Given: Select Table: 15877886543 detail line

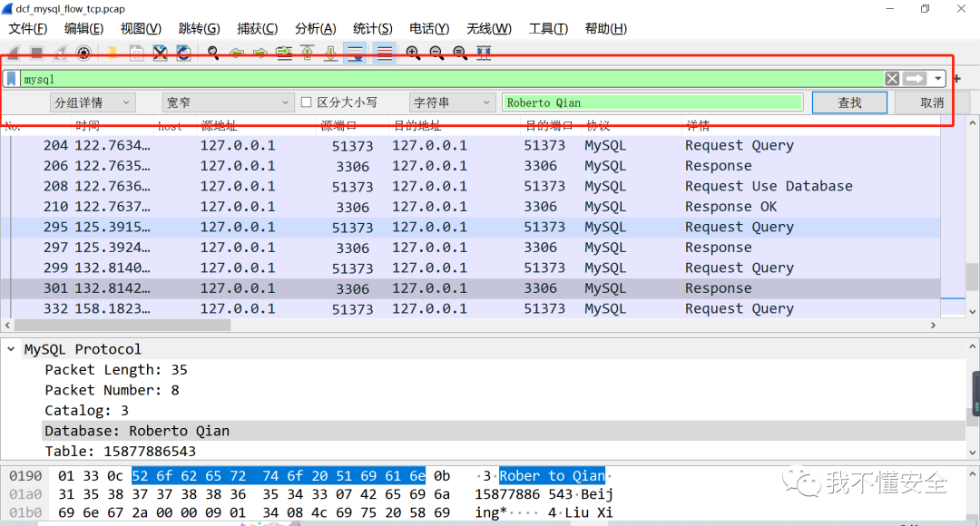Looking at the screenshot, I should tap(503, 451).
